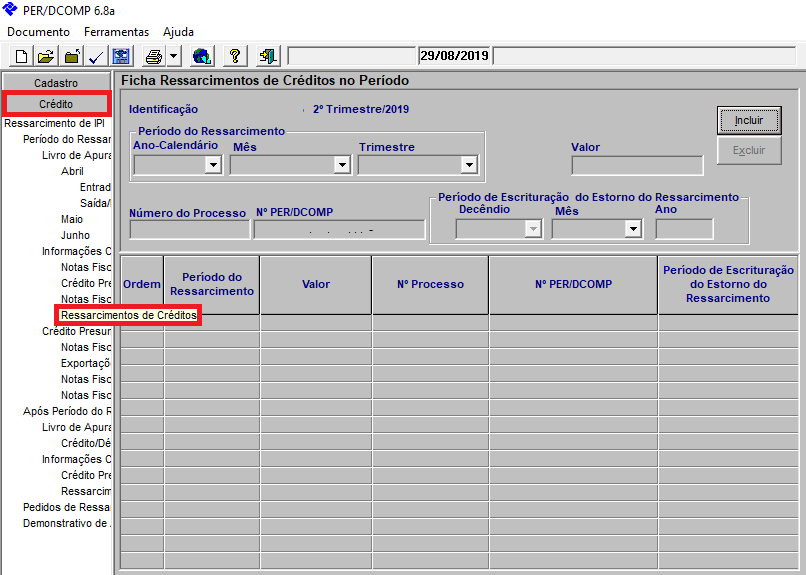
Task: Click the Save to disk icon
Action: click(x=120, y=56)
